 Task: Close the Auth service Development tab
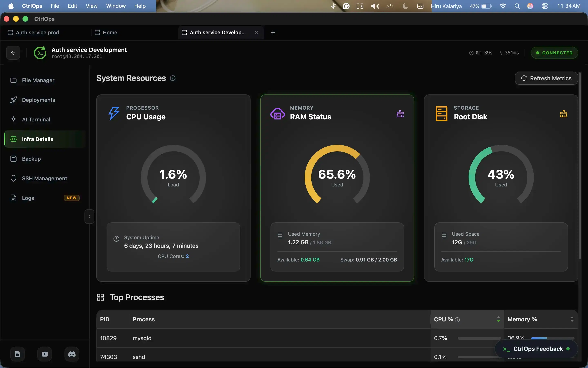[257, 33]
